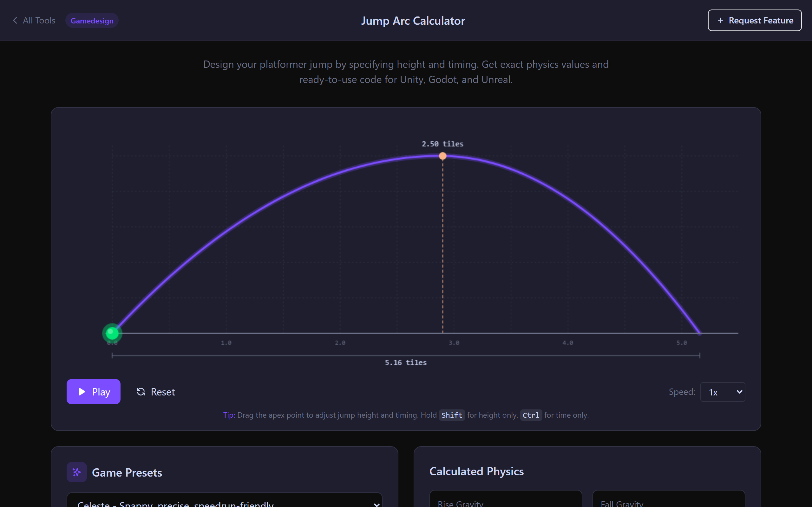Click the Shift key hint in the tip
The height and width of the screenshot is (507, 812).
point(451,415)
